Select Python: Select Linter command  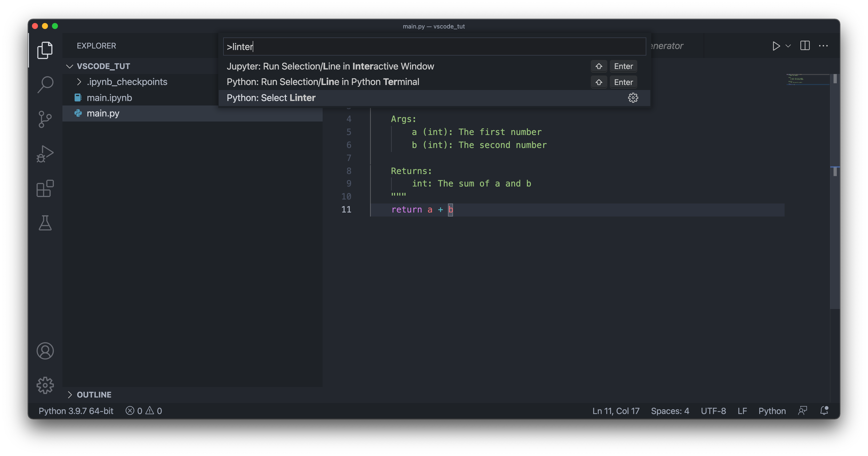[x=271, y=98]
